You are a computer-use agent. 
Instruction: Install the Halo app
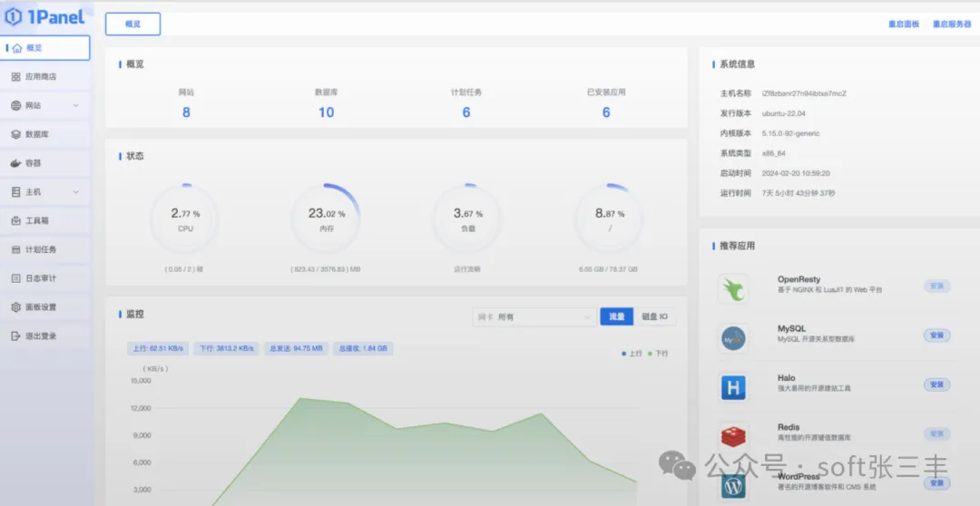936,384
